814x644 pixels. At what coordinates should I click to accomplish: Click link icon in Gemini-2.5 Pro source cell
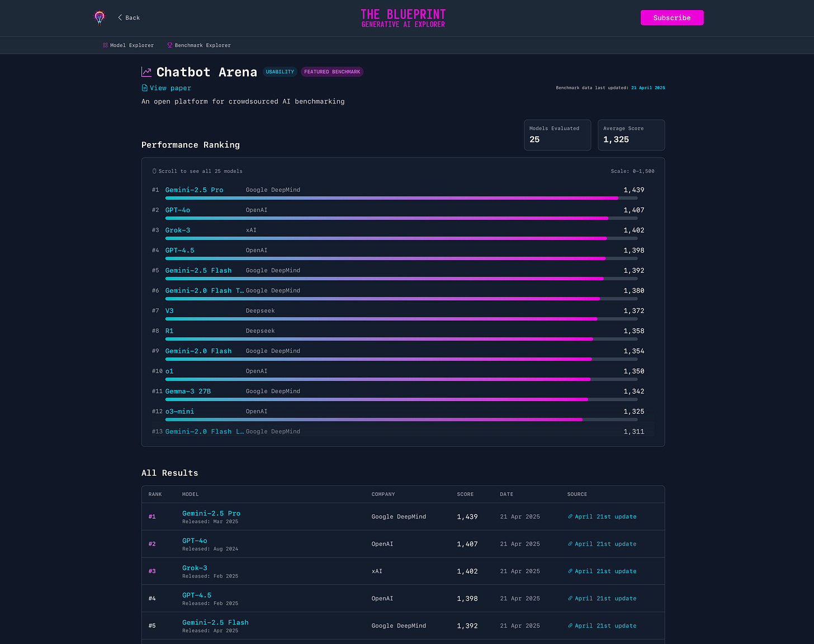coord(570,517)
